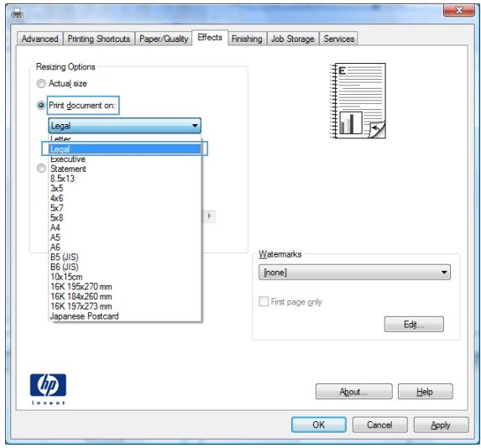Select the Print document on radio button
Image resolution: width=481 pixels, height=448 pixels.
[41, 106]
